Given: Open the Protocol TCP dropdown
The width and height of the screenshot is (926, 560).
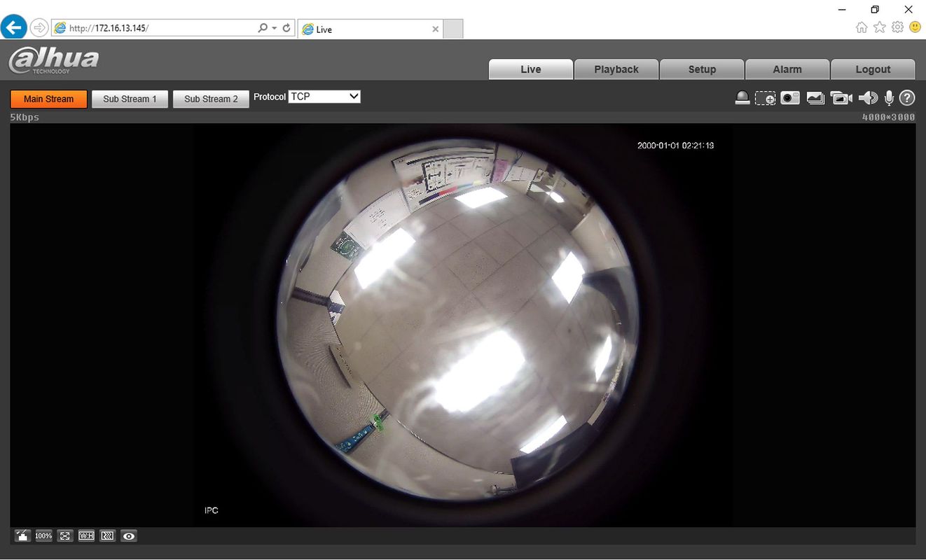Looking at the screenshot, I should [x=325, y=97].
